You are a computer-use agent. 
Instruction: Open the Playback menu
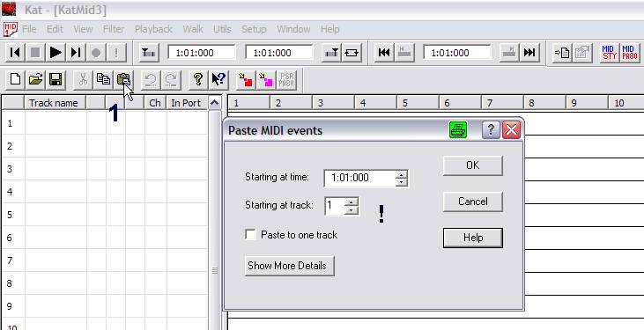[153, 29]
